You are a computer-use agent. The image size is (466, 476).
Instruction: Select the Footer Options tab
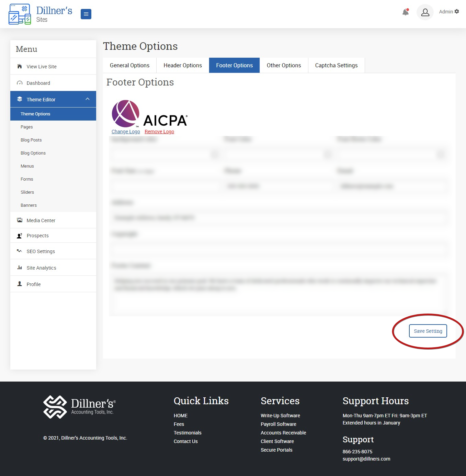click(235, 65)
